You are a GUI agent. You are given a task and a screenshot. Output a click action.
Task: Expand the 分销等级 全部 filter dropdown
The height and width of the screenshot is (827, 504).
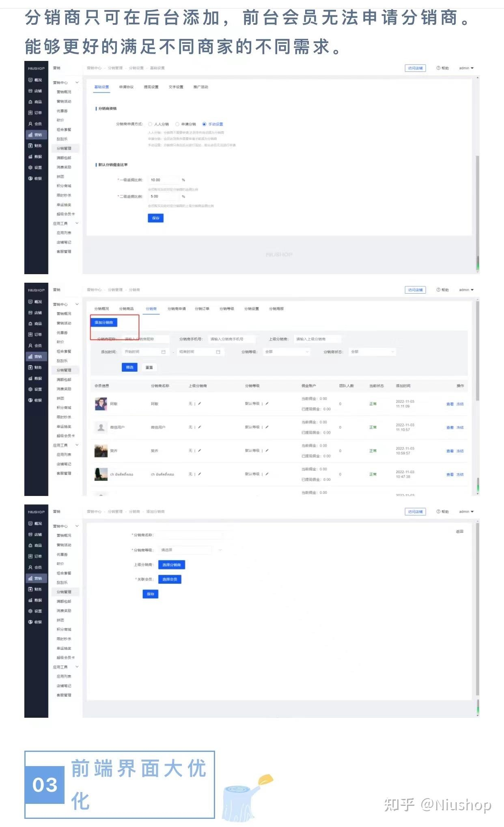(x=286, y=352)
